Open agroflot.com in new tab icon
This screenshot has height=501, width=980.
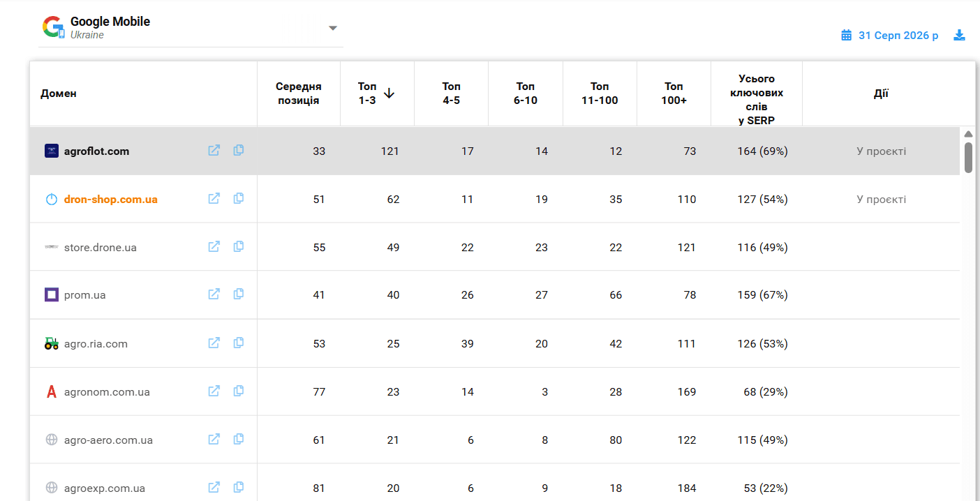click(x=214, y=150)
